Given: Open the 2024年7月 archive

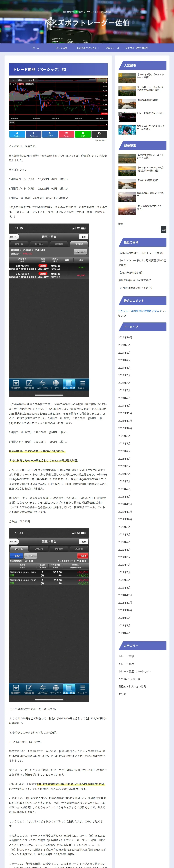Looking at the screenshot, I should 124,360.
